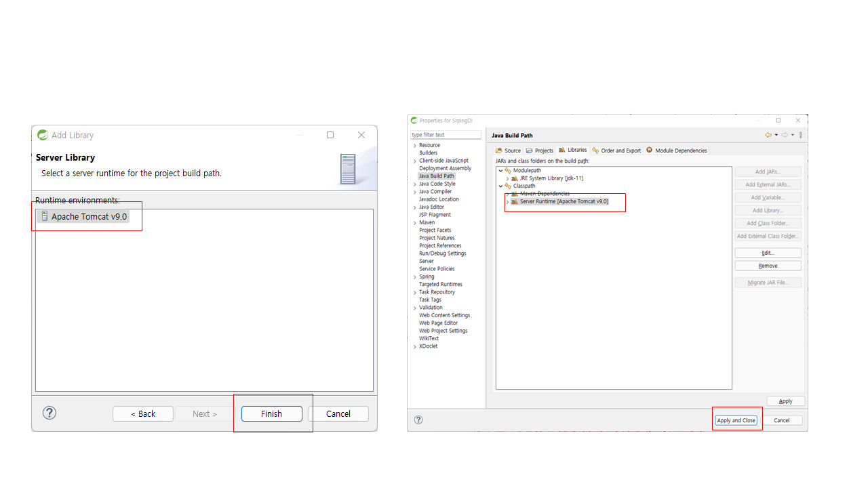The width and height of the screenshot is (868, 488).
Task: Switch to the Module Dependencies tab
Action: pyautogui.click(x=677, y=150)
